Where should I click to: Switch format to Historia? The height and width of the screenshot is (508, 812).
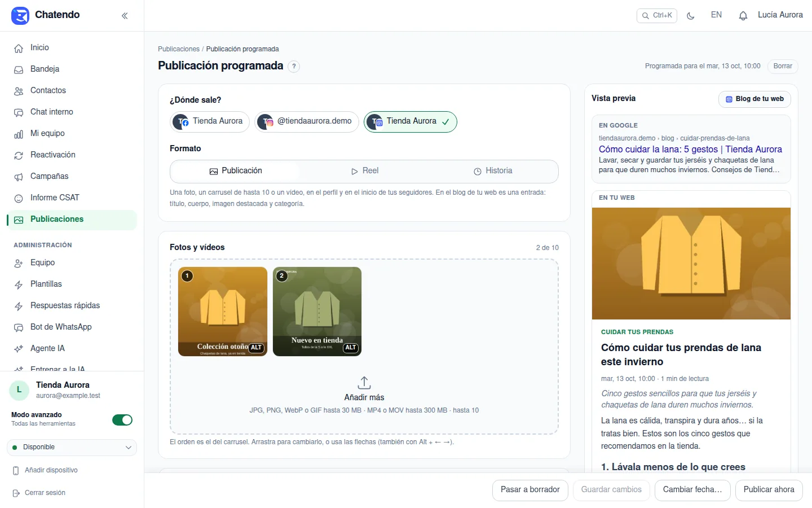click(493, 171)
